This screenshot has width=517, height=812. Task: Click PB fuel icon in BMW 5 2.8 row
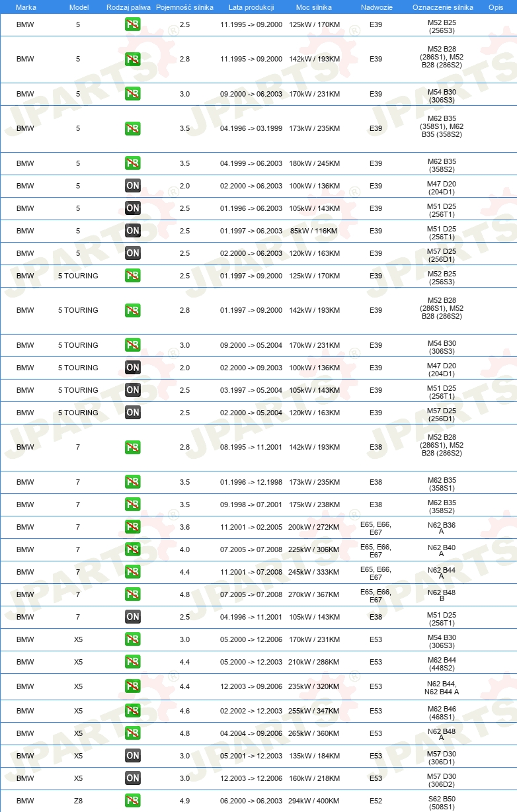pos(133,59)
